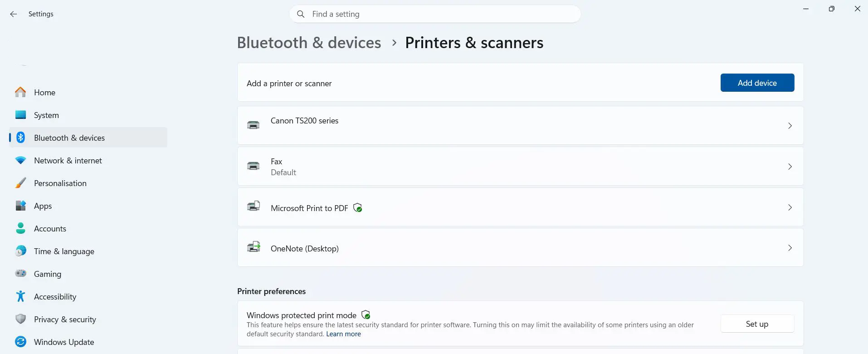Select Network & internet section
The height and width of the screenshot is (354, 868).
[x=88, y=160]
